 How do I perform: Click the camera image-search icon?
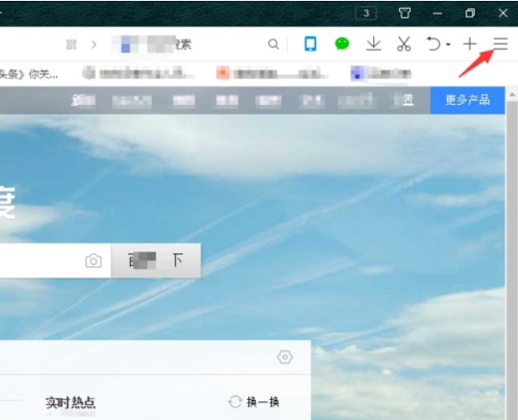coord(93,261)
